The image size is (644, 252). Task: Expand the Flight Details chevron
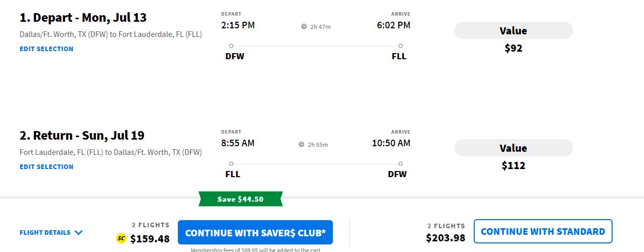[x=79, y=233]
